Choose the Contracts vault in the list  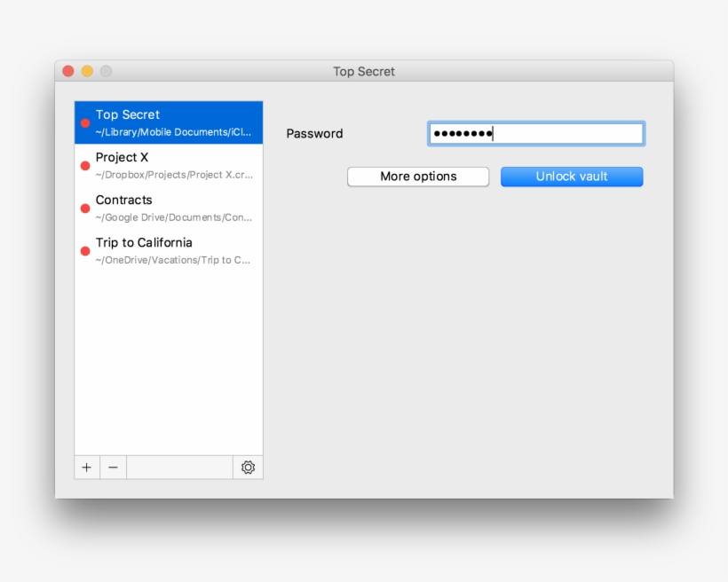click(124, 200)
